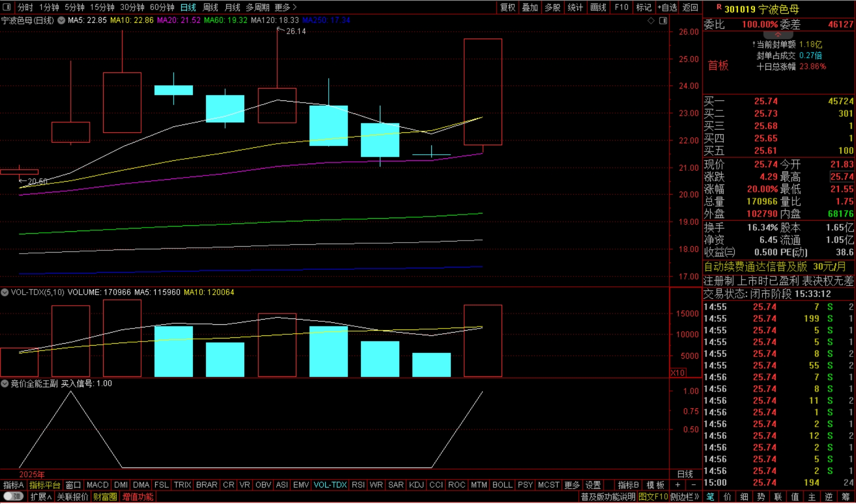Select the MACD indicator
This screenshot has height=504, width=856.
[x=97, y=485]
